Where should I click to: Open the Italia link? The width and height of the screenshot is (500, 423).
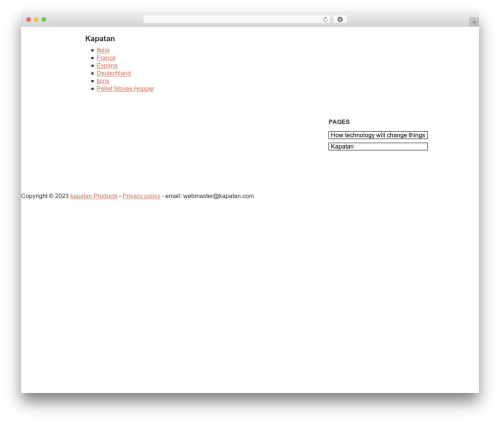103,50
